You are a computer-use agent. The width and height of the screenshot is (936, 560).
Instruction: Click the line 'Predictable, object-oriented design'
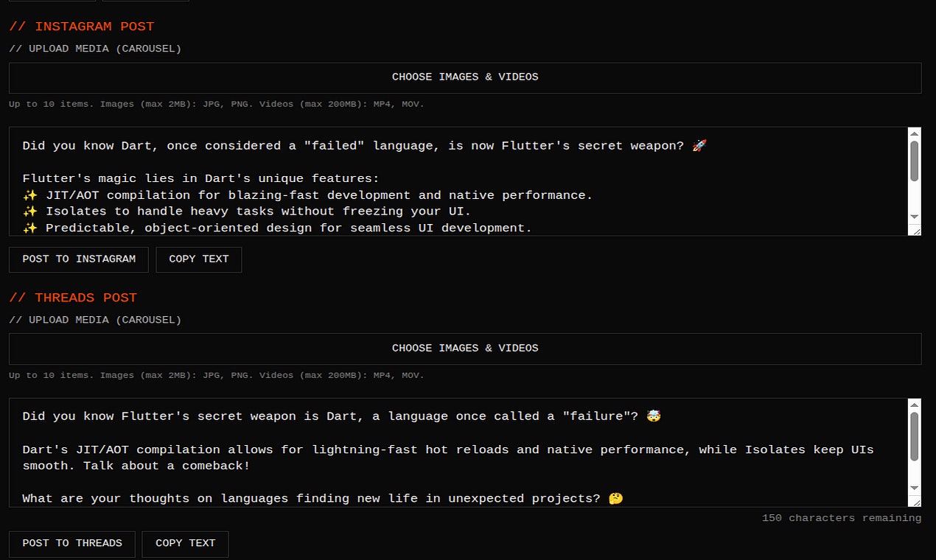(x=277, y=228)
